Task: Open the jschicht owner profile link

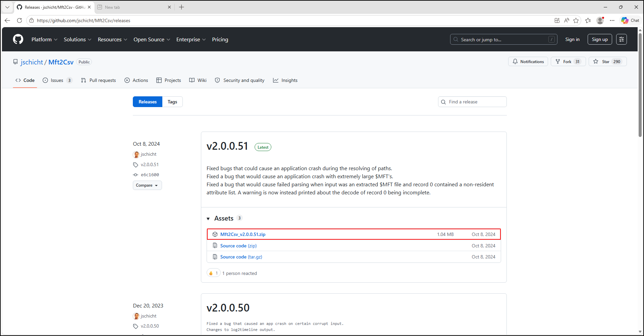Action: click(x=32, y=62)
